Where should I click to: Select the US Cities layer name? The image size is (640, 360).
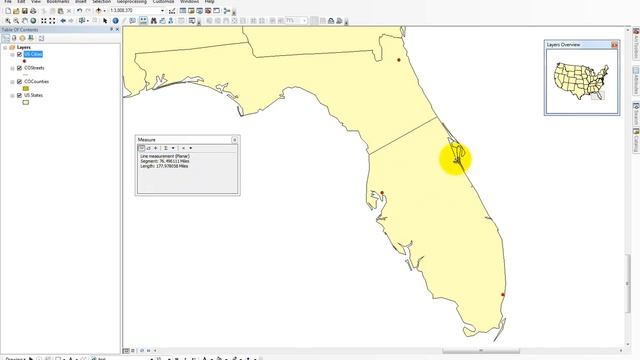coord(33,54)
